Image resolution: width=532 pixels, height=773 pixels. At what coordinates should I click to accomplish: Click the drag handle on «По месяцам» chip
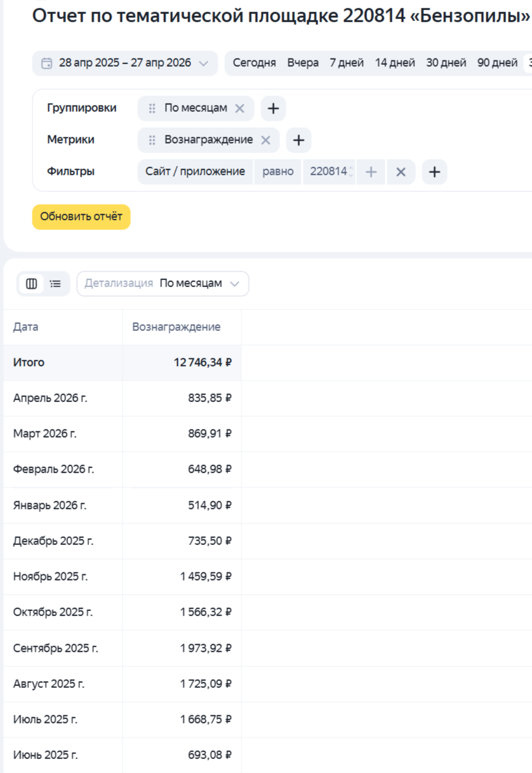tap(152, 108)
